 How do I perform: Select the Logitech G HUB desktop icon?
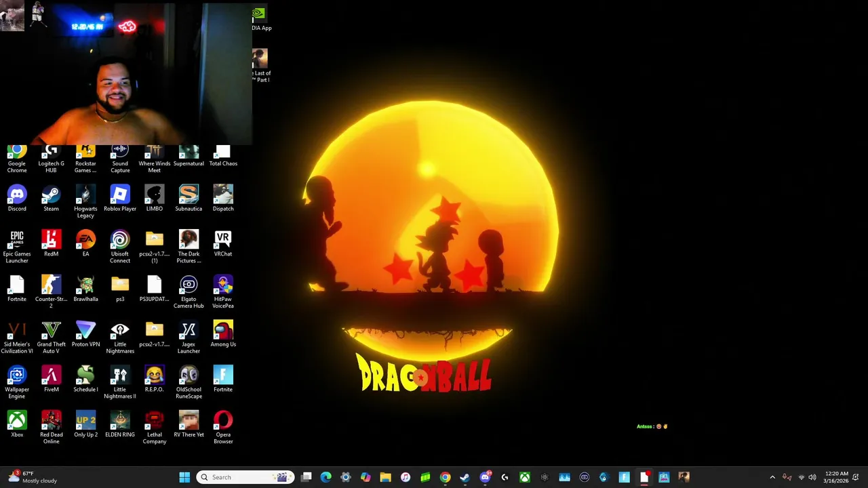[51, 159]
